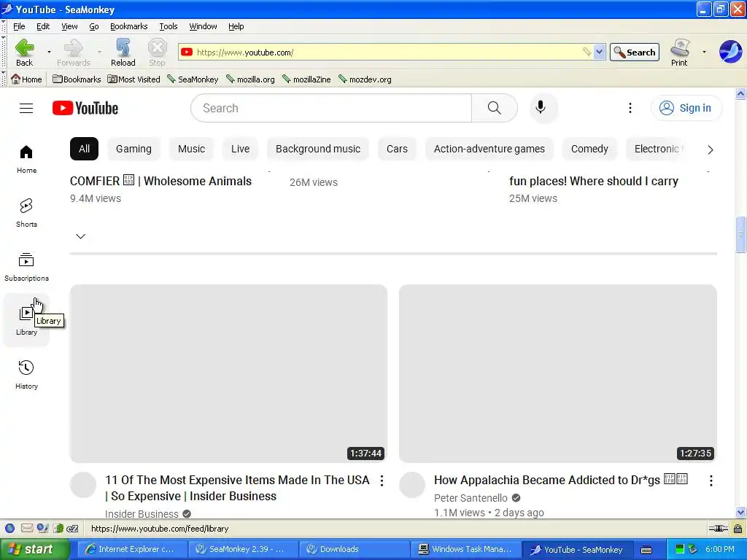Image resolution: width=747 pixels, height=560 pixels.
Task: Click the Sign in button
Action: [x=686, y=108]
